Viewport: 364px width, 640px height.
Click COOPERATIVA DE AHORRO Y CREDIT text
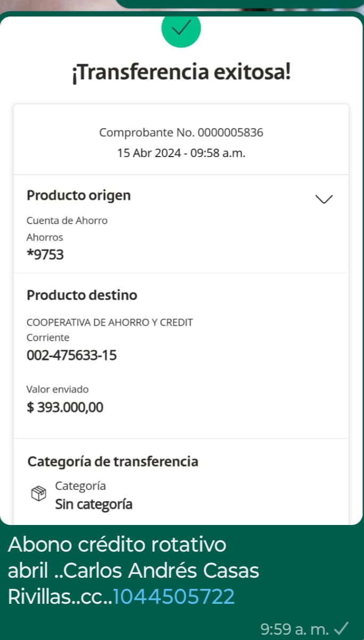(x=110, y=322)
